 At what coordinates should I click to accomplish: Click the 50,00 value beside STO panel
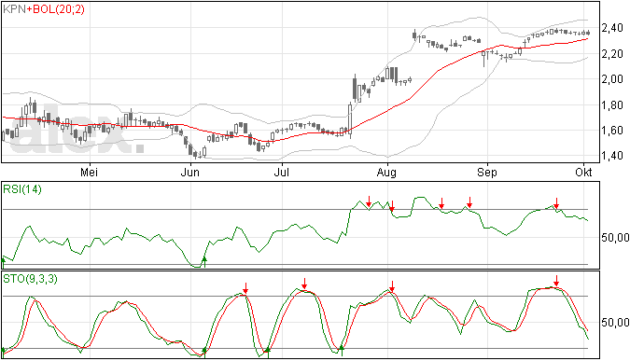[615, 323]
